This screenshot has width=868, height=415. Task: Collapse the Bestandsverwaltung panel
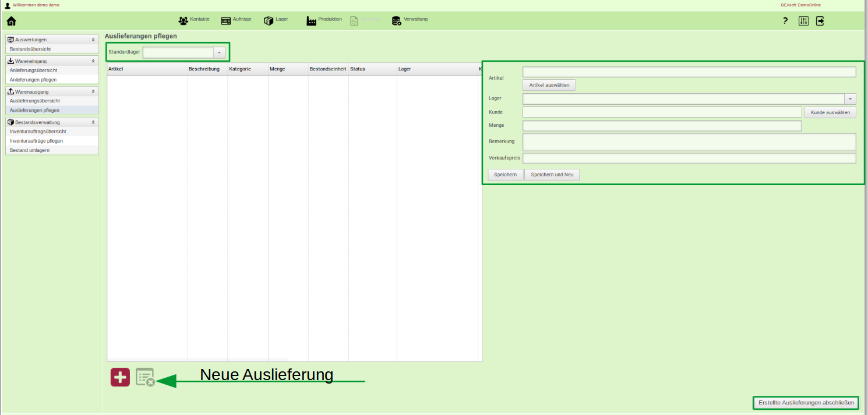point(93,122)
